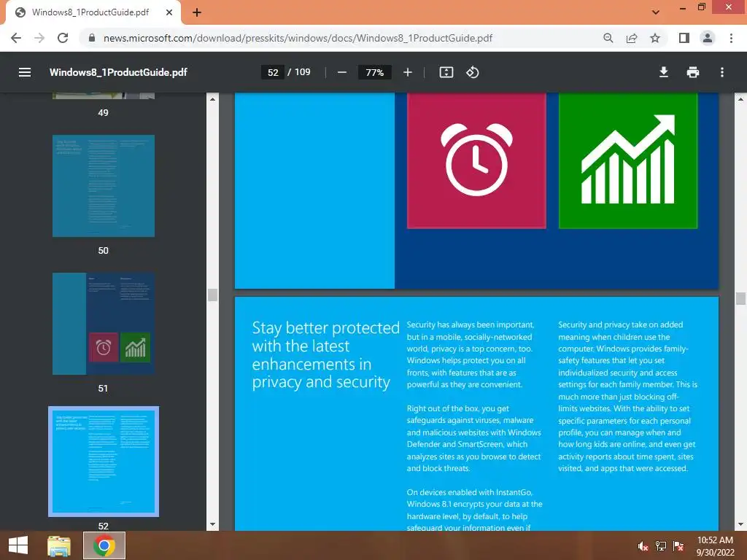This screenshot has width=747, height=560.
Task: Open page 51 thumbnail
Action: point(104,324)
